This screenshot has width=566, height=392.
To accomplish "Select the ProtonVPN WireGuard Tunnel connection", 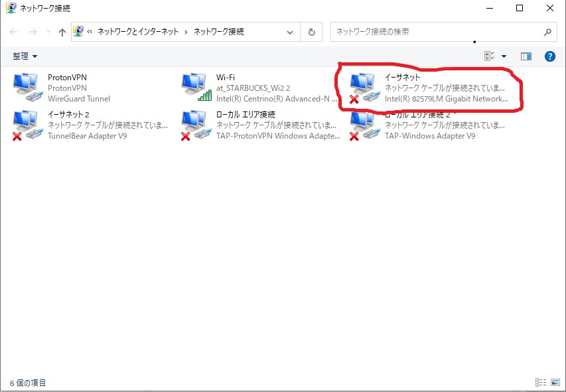I will pyautogui.click(x=66, y=86).
